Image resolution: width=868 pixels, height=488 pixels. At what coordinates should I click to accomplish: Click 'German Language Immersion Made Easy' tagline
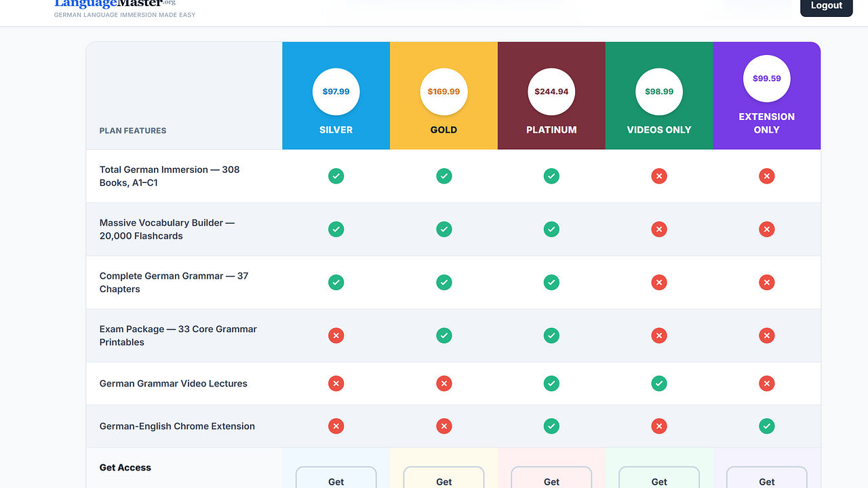[125, 15]
